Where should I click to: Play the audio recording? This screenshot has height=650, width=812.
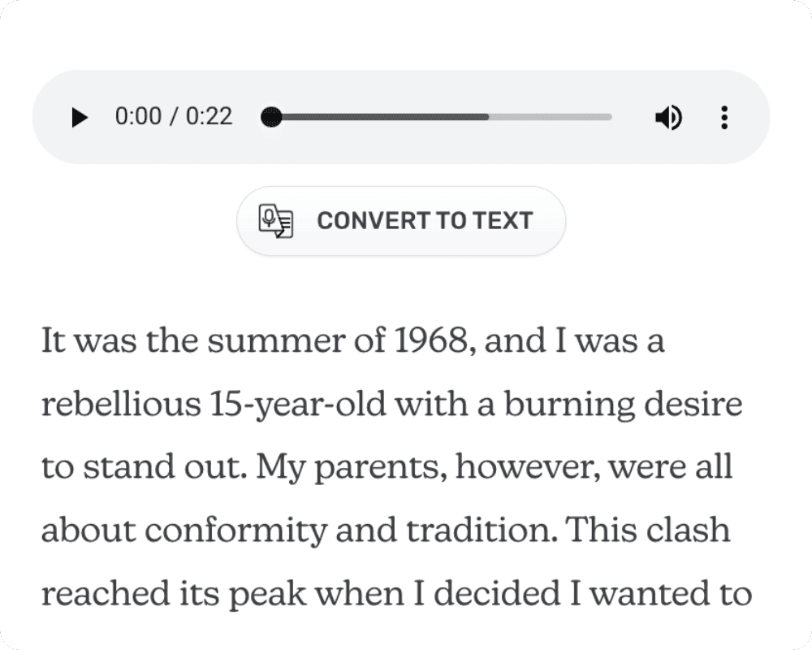pyautogui.click(x=79, y=118)
